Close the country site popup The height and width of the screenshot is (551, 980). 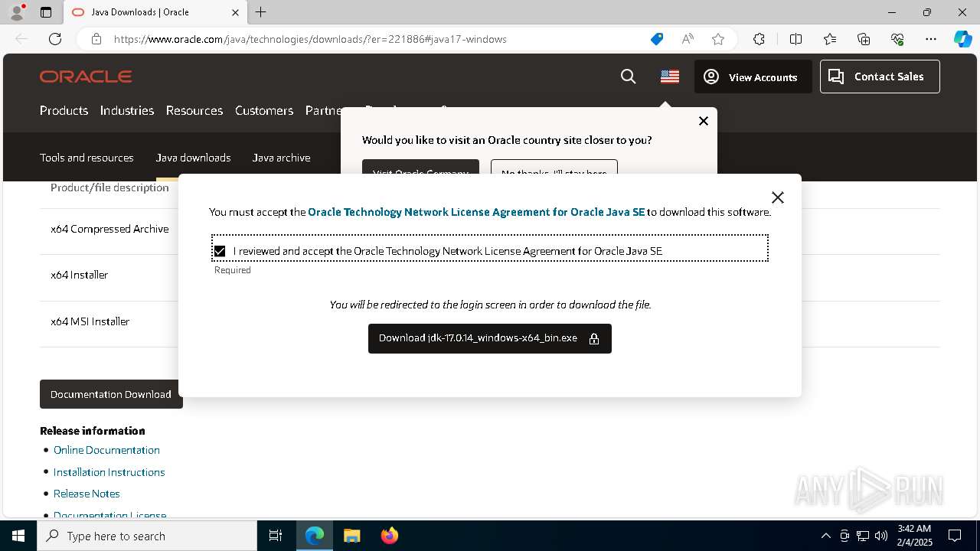(x=704, y=121)
